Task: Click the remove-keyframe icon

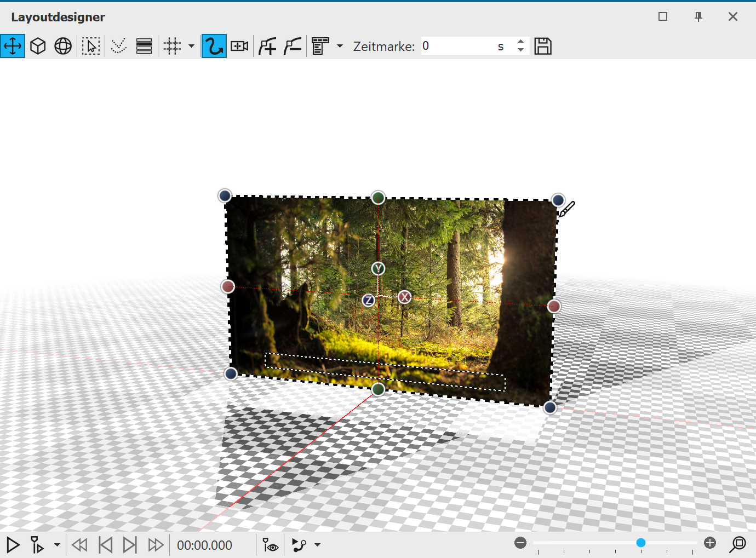Action: click(x=293, y=46)
